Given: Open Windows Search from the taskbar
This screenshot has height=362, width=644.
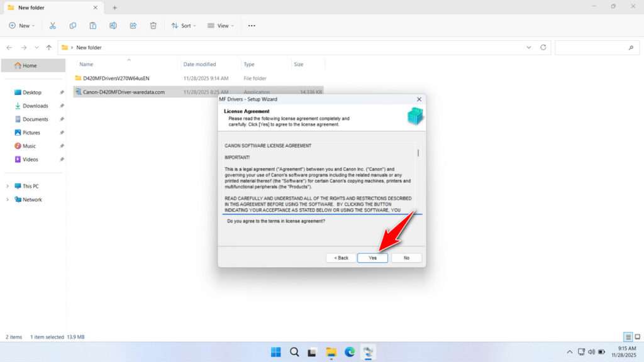Looking at the screenshot, I should 294,352.
